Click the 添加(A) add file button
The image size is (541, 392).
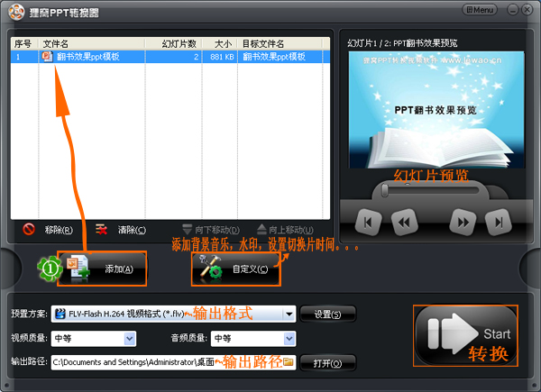tap(102, 269)
